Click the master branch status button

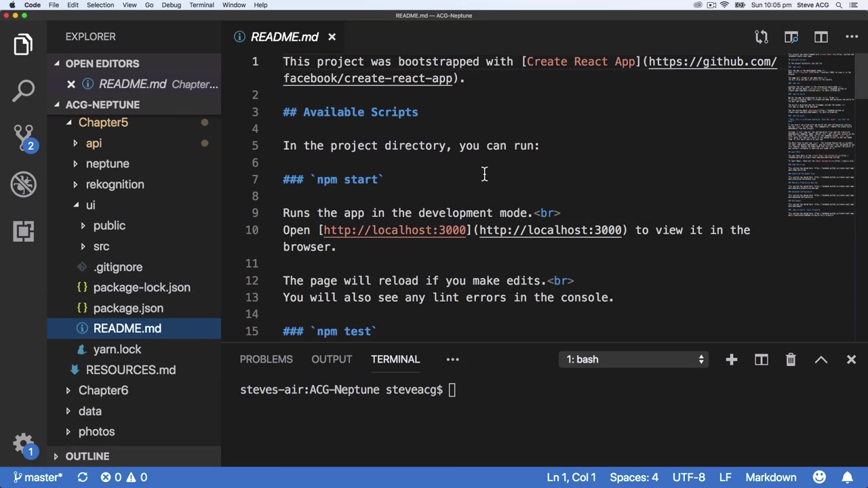click(38, 477)
